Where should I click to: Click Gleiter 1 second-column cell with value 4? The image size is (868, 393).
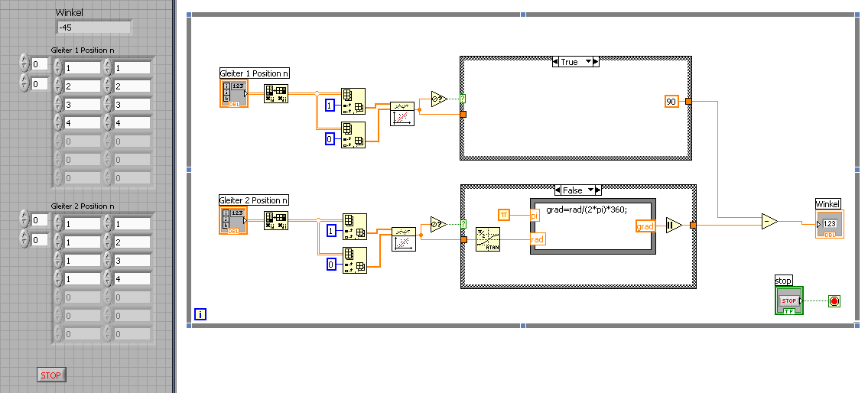132,123
